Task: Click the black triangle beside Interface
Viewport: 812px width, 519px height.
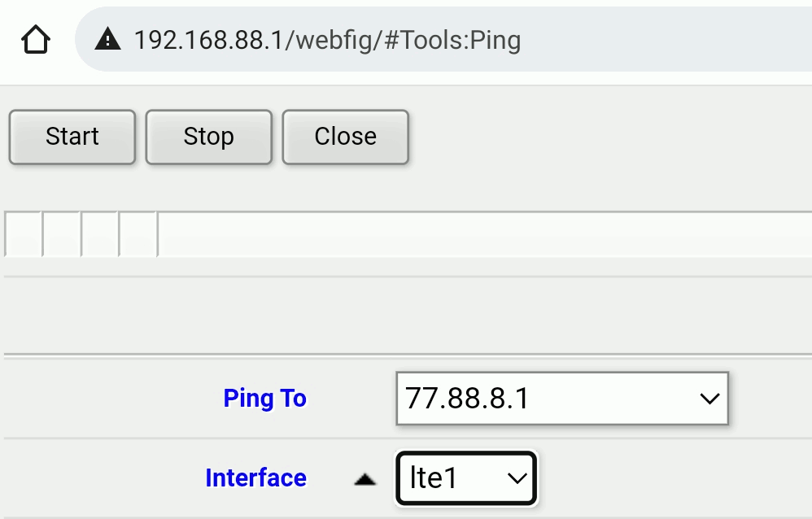Action: click(x=365, y=479)
